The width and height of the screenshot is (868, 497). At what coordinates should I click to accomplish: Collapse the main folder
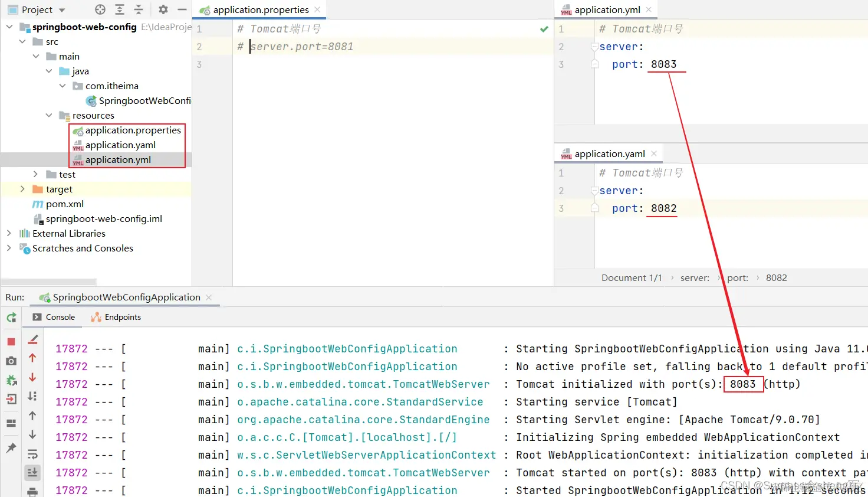pyautogui.click(x=36, y=56)
